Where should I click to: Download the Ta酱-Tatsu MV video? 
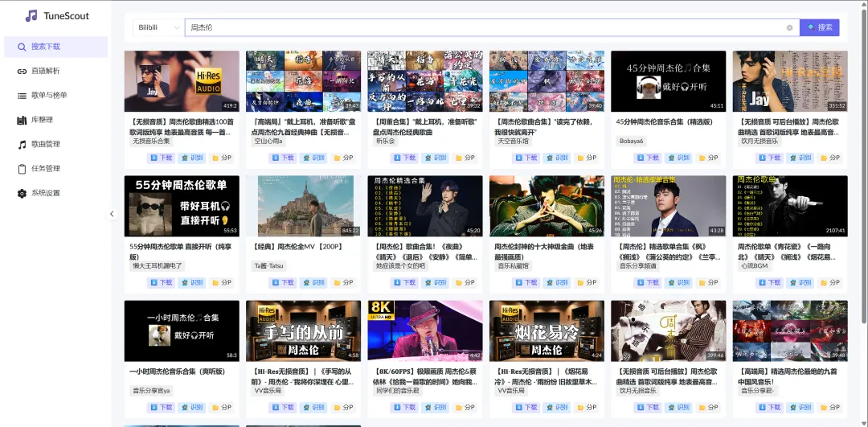tap(282, 282)
